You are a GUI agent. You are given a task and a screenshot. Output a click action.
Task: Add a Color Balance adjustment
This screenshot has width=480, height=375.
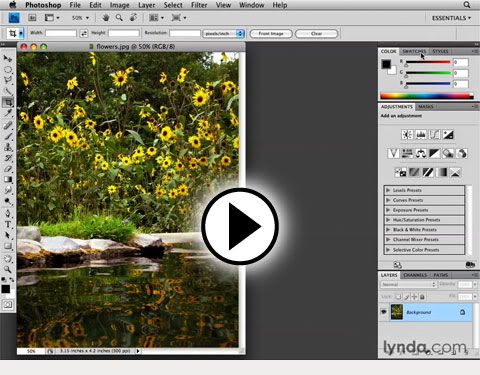[421, 153]
